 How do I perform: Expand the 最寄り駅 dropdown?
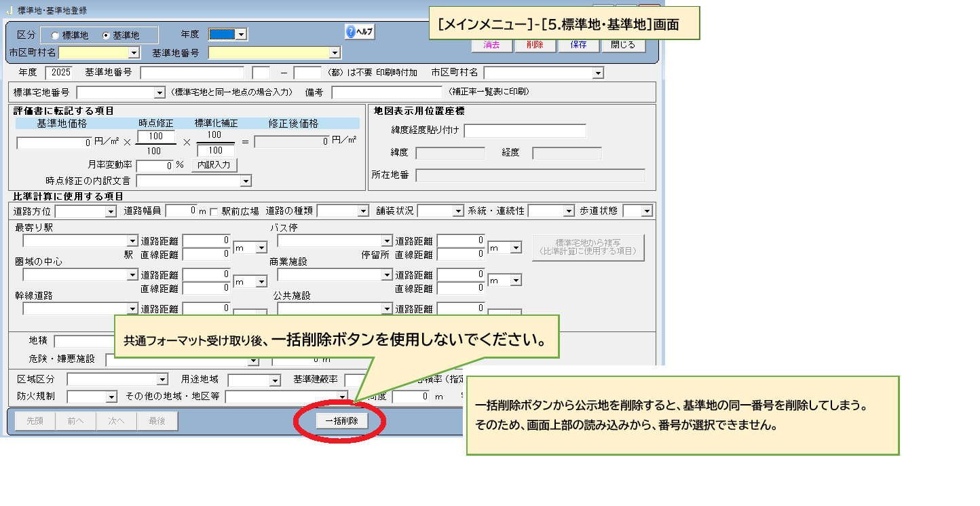click(132, 241)
